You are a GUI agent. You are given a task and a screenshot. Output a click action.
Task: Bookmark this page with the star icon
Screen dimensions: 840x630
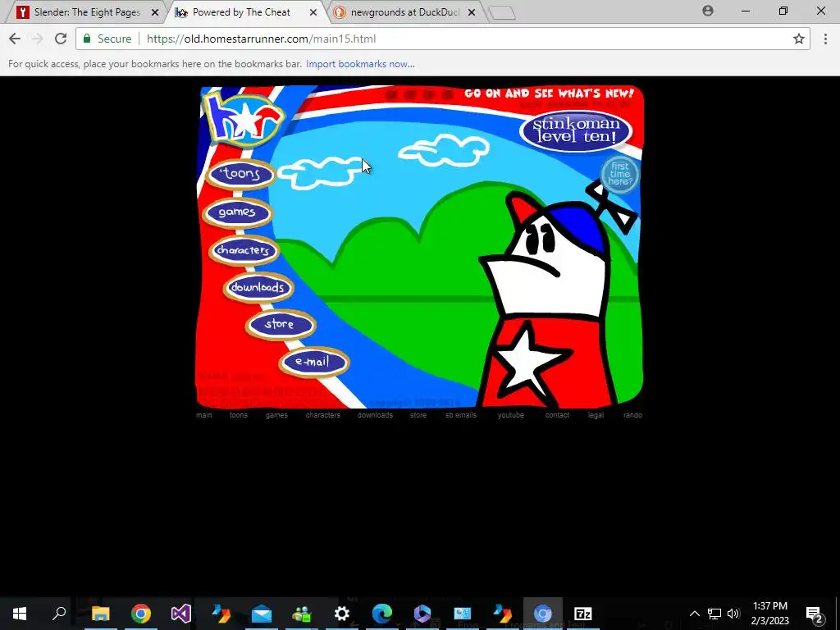(799, 39)
